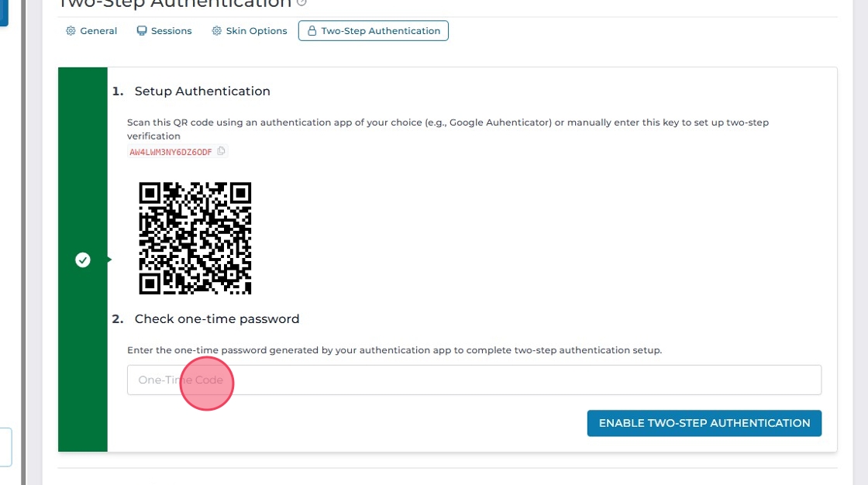
Task: Click the gear icon on General tab
Action: [71, 31]
